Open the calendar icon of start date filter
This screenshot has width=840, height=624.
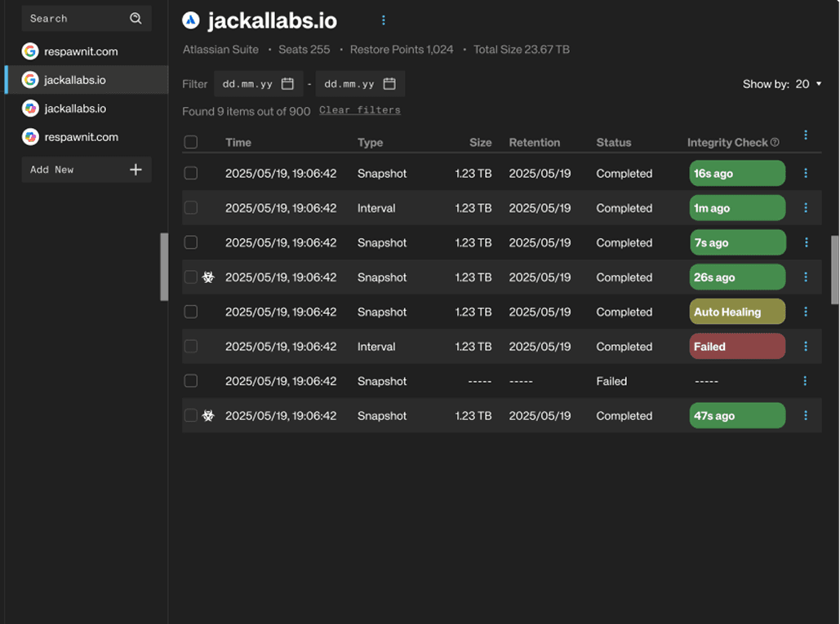287,84
